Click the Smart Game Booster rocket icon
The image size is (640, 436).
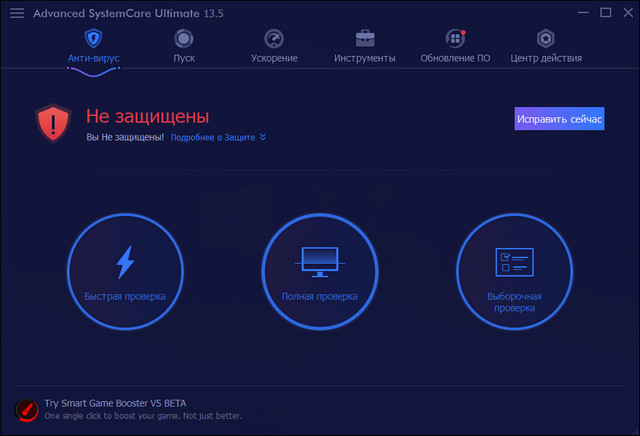click(x=27, y=409)
